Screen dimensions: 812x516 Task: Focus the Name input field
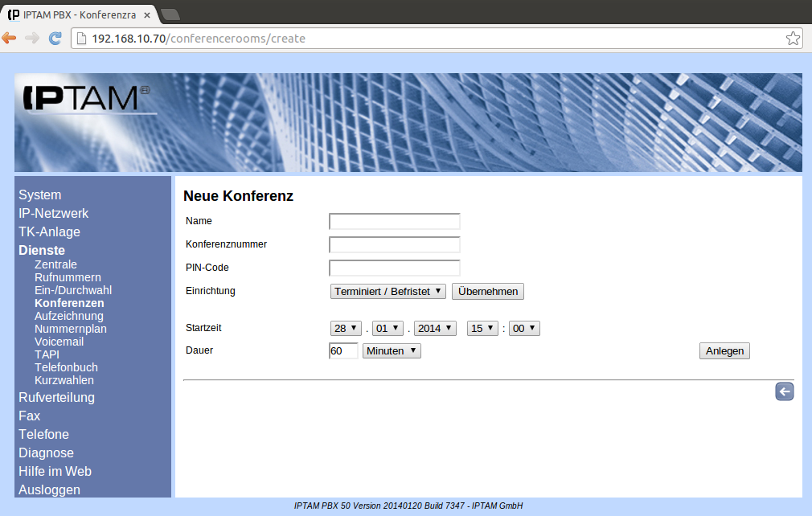point(394,221)
